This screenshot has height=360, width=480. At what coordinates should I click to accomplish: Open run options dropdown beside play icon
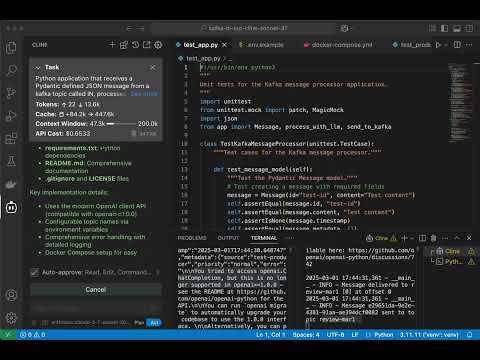tap(446, 45)
